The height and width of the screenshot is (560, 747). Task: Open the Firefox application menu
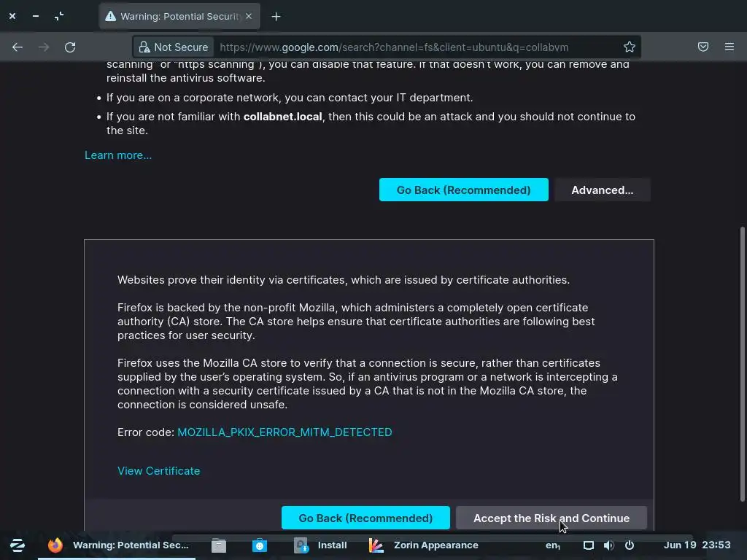729,47
